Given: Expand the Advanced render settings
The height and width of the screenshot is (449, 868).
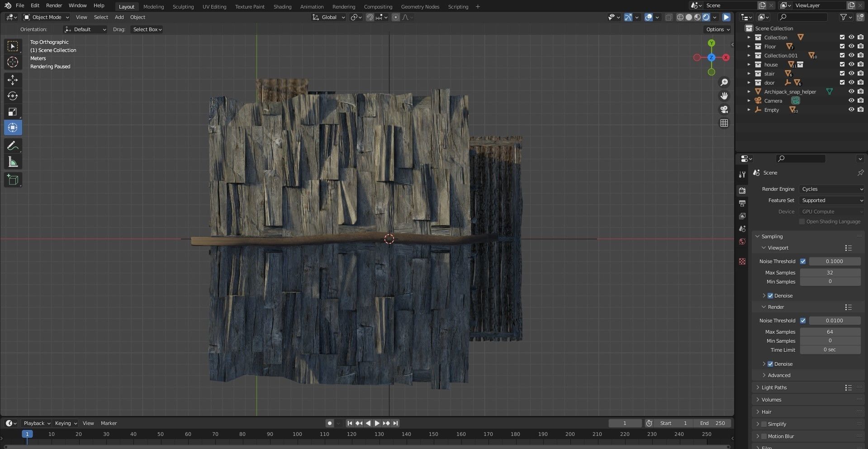Looking at the screenshot, I should pyautogui.click(x=779, y=375).
